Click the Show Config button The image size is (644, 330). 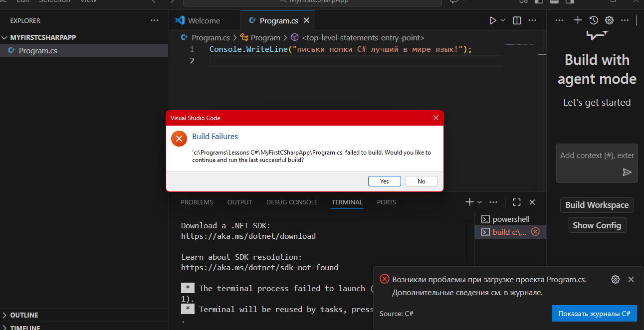[597, 225]
